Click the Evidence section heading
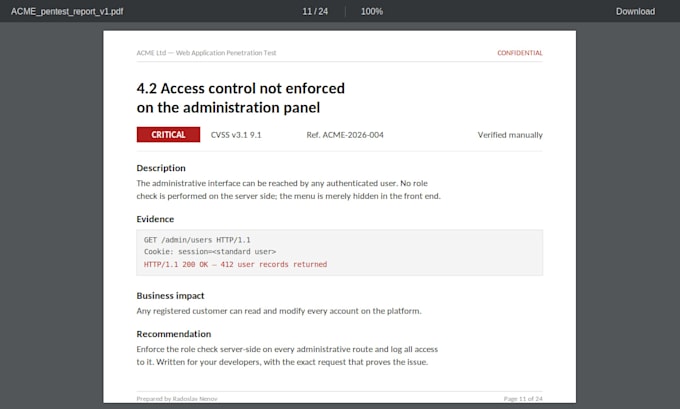 pos(155,219)
